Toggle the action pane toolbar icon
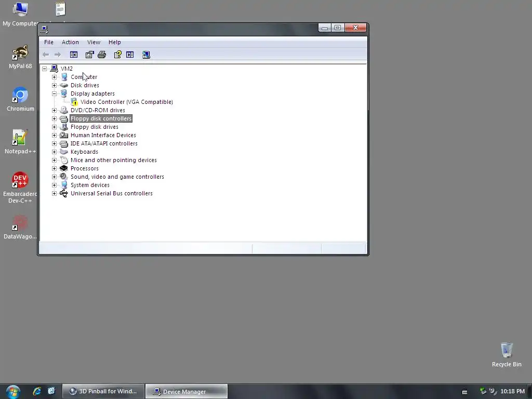Viewport: 532px width, 399px height. [x=130, y=55]
